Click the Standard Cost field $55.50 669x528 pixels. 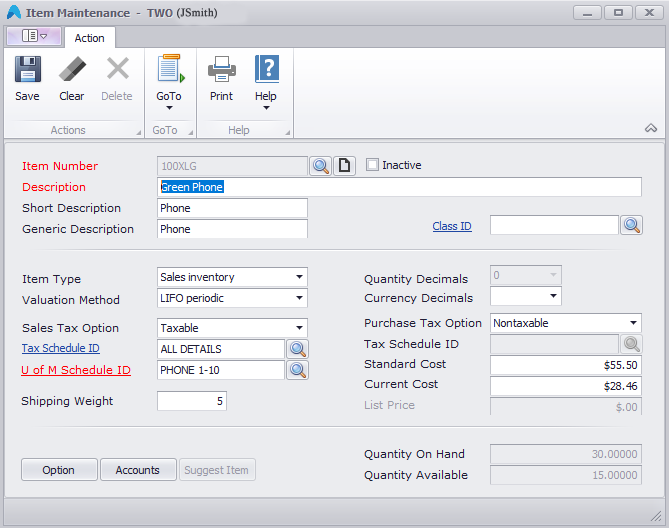coord(566,365)
